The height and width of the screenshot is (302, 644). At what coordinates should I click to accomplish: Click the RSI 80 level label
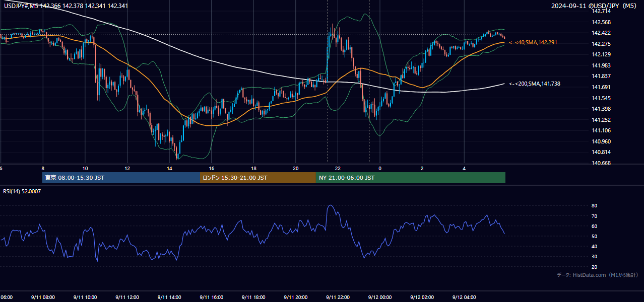595,206
